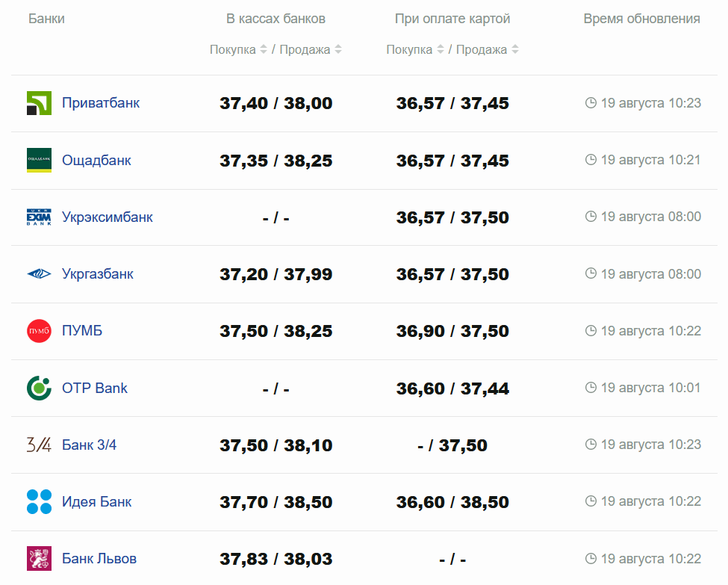
Task: Click the Время обновления column header
Action: [641, 19]
